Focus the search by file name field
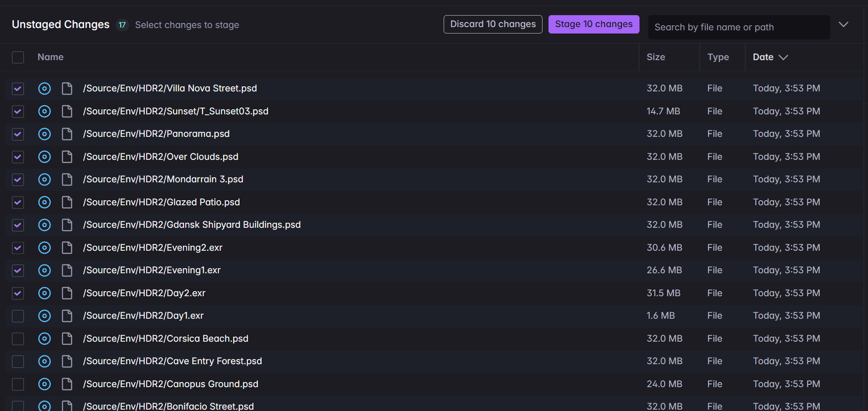Image resolution: width=868 pixels, height=411 pixels. click(738, 28)
